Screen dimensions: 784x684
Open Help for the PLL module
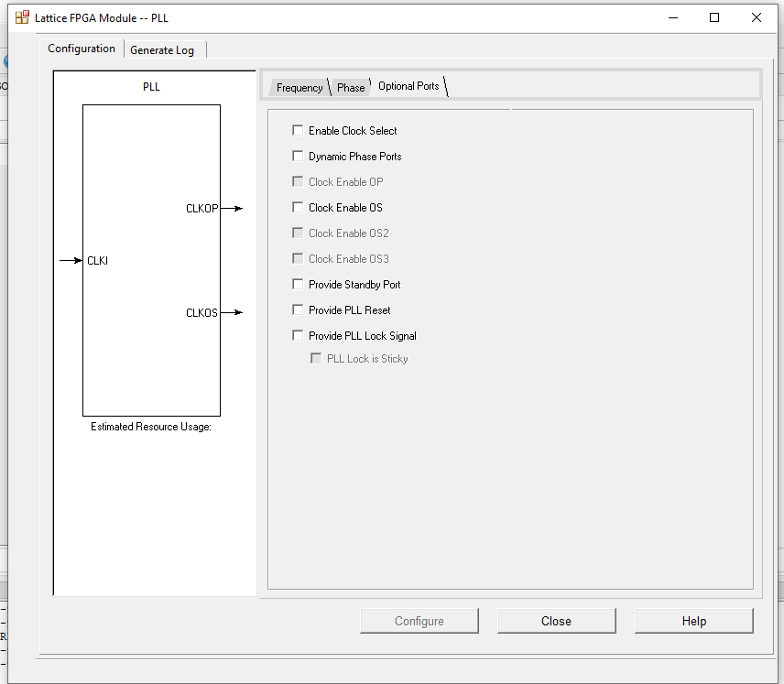click(x=694, y=621)
